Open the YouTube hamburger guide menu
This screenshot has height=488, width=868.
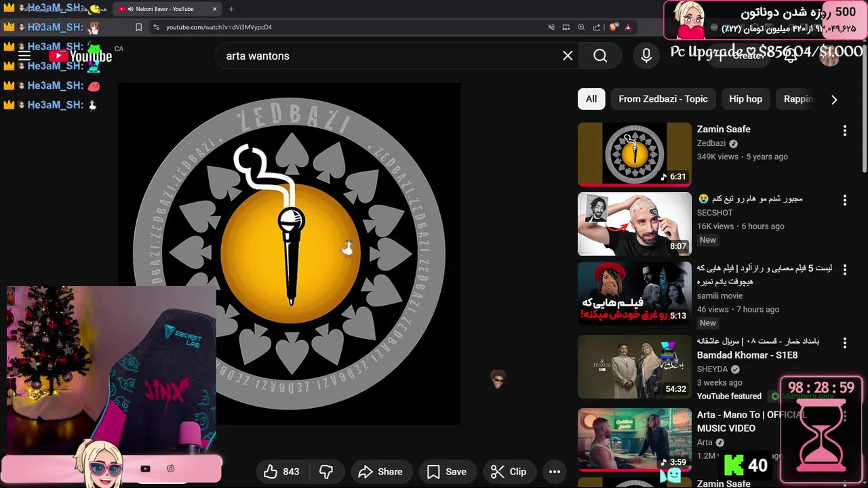tap(24, 56)
